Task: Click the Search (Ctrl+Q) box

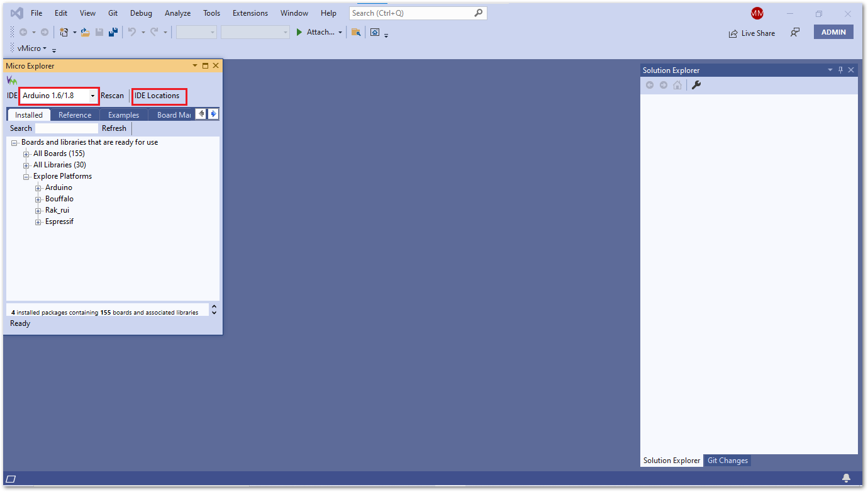Action: point(418,13)
